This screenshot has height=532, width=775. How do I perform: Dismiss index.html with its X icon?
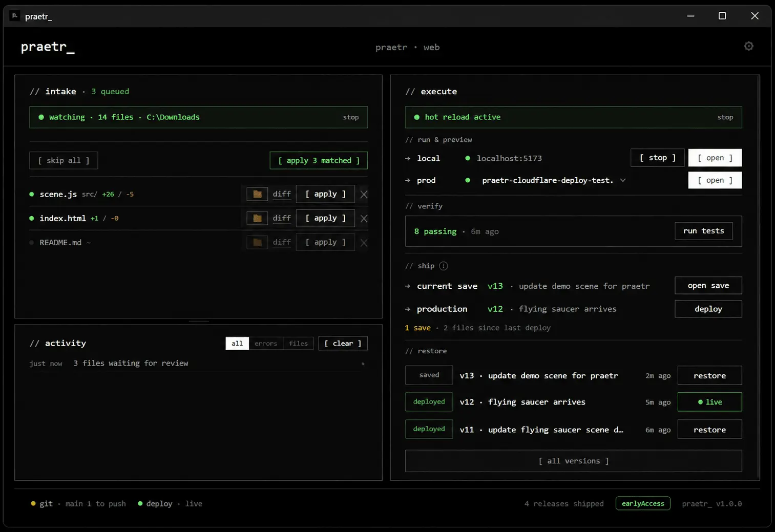(364, 219)
